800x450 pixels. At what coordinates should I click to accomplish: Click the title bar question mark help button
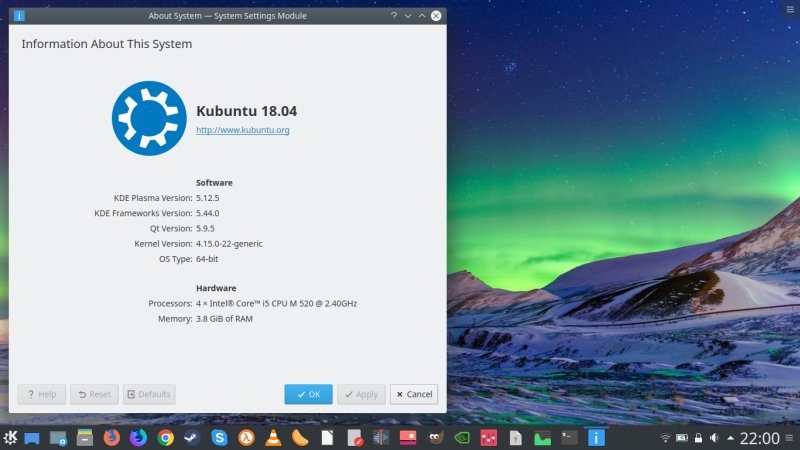(393, 15)
